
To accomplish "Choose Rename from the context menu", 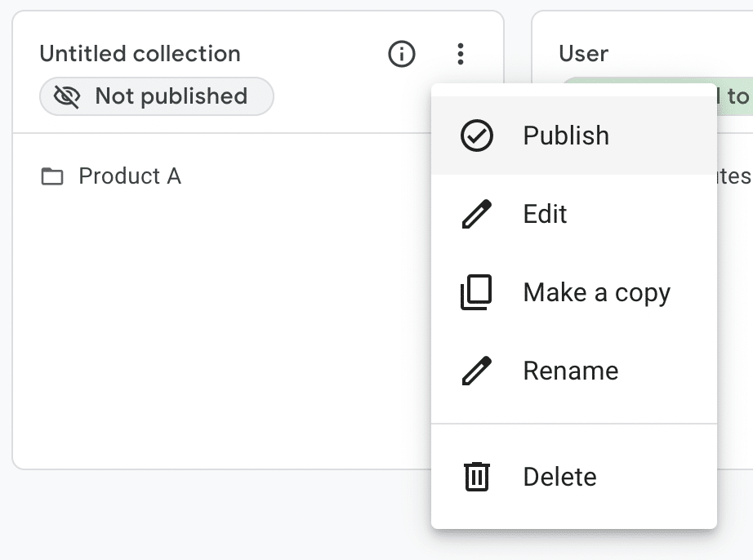I will (570, 371).
